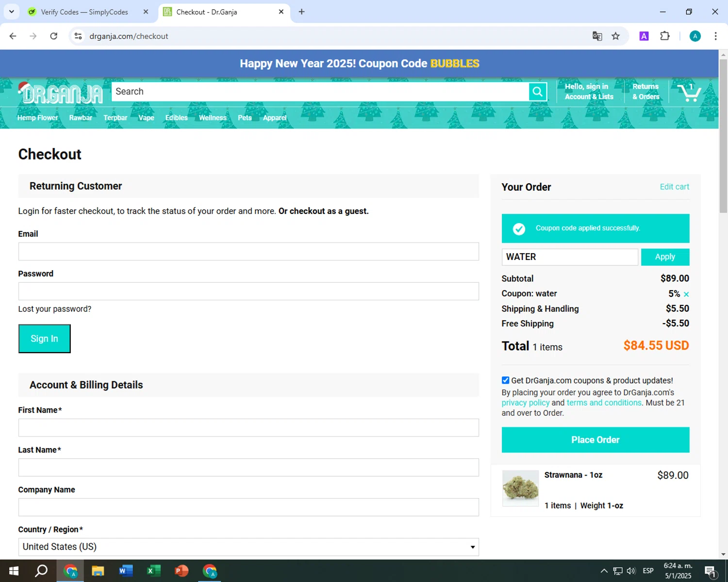Close the Checkout - Dr.Ganja tab
The width and height of the screenshot is (728, 582).
281,12
